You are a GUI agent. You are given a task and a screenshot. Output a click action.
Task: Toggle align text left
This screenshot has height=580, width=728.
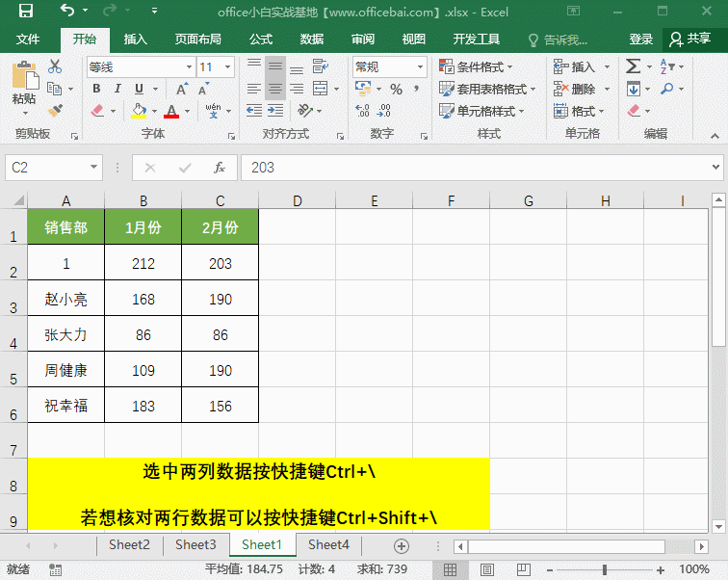click(254, 89)
